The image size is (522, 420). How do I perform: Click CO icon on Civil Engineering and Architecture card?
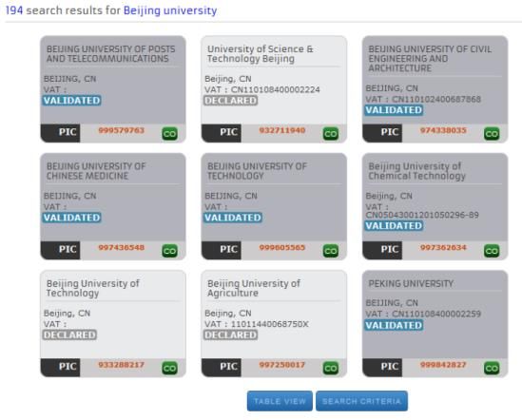(492, 134)
